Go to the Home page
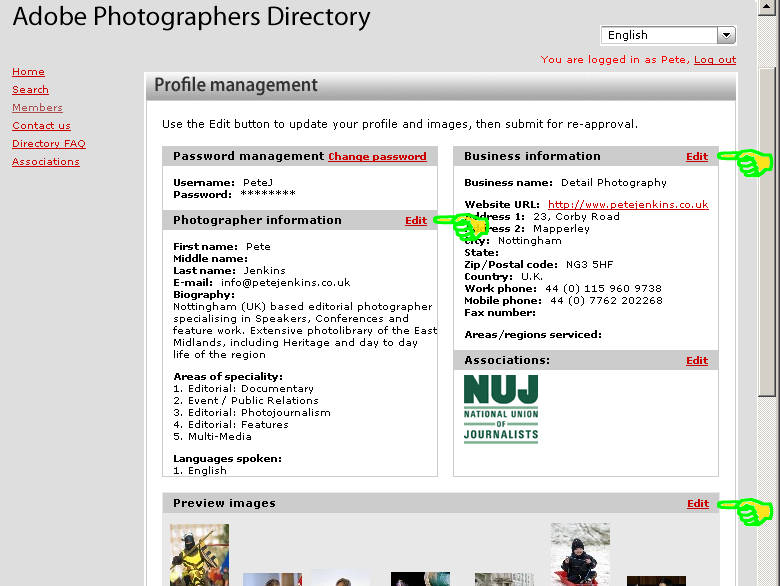780x586 pixels. coord(28,72)
